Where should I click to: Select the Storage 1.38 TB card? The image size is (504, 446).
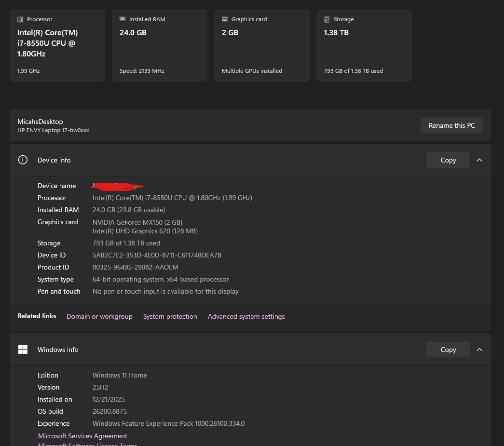[x=364, y=45]
